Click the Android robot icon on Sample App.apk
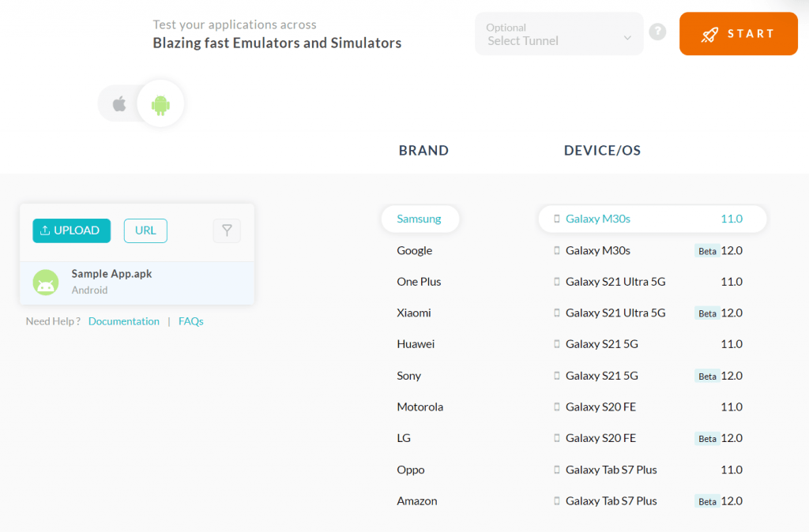Screen dimensions: 809x532 [45, 282]
